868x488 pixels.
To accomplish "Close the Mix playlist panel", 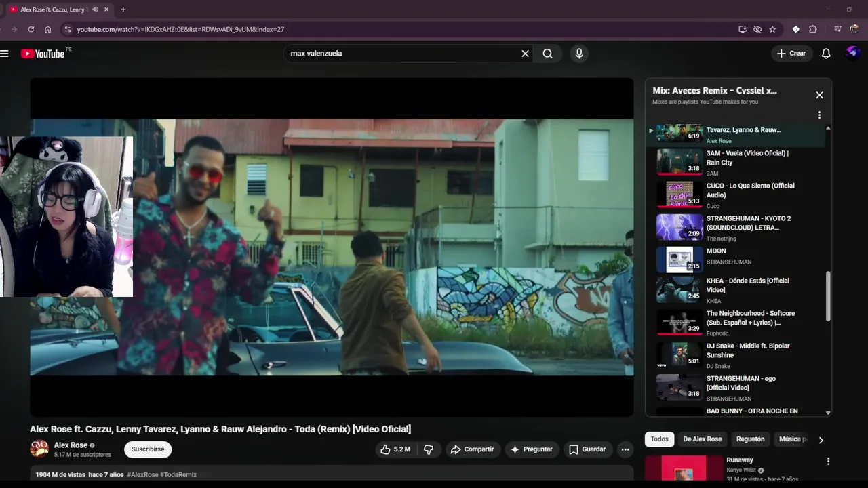I will (x=819, y=95).
